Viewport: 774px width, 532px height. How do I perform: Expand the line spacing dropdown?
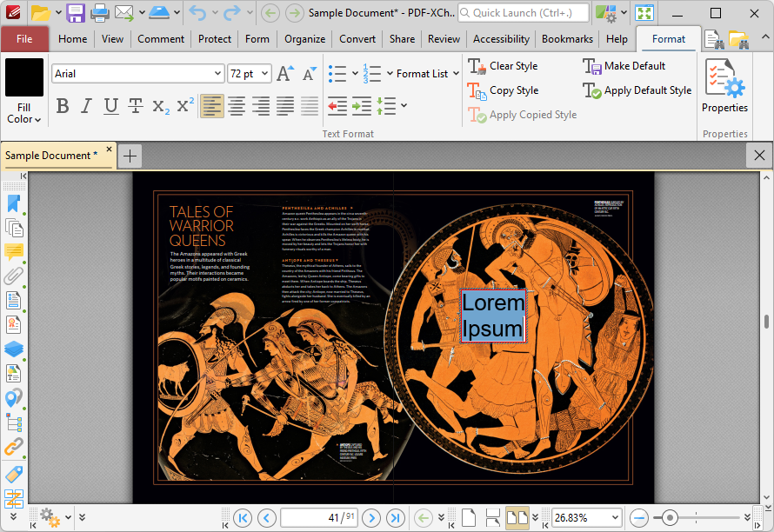pyautogui.click(x=404, y=105)
